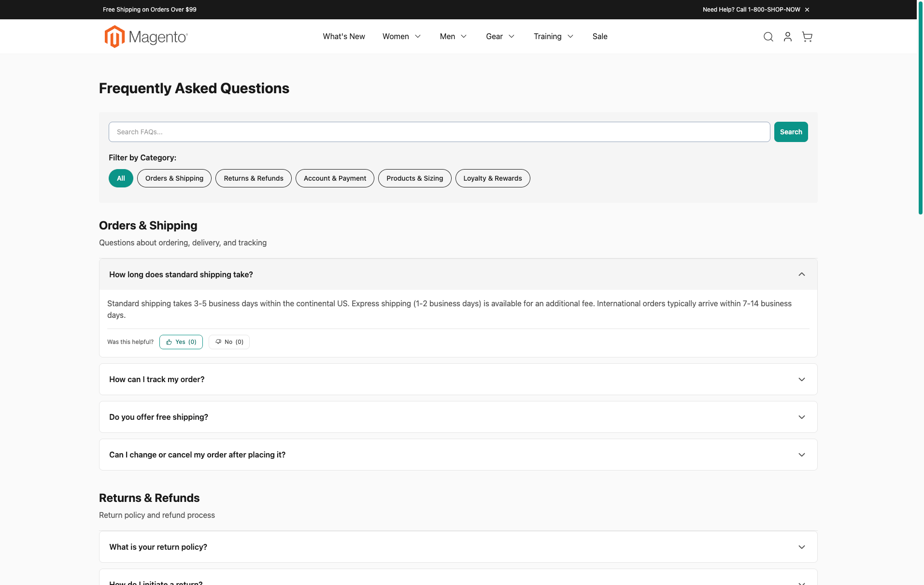Click the green Search button
This screenshot has height=585, width=924.
pyautogui.click(x=790, y=131)
